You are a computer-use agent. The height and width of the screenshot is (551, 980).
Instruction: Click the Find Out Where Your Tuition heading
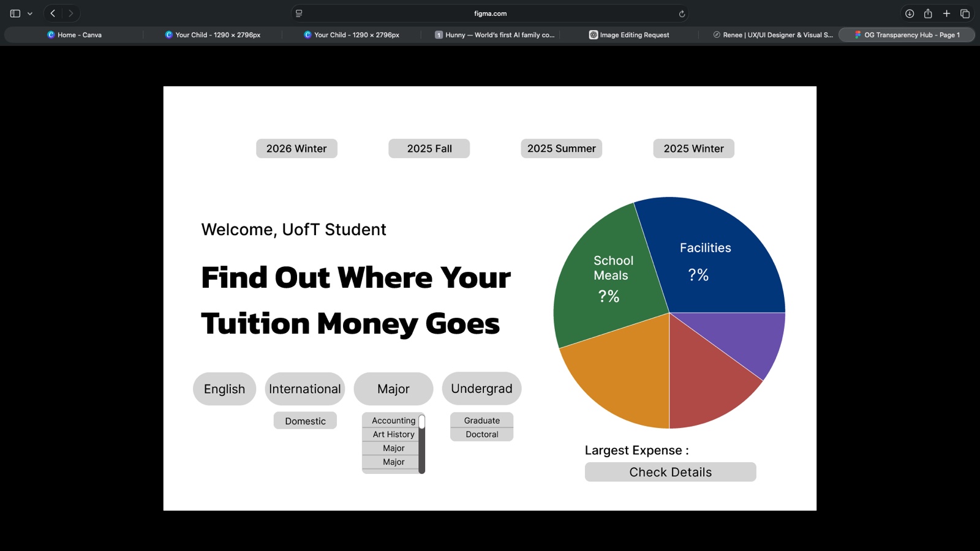coord(356,301)
